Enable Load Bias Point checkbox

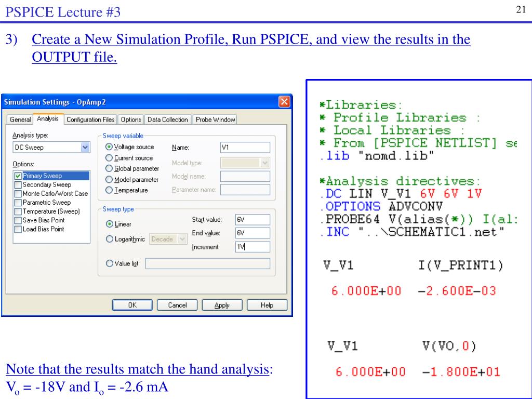point(18,229)
